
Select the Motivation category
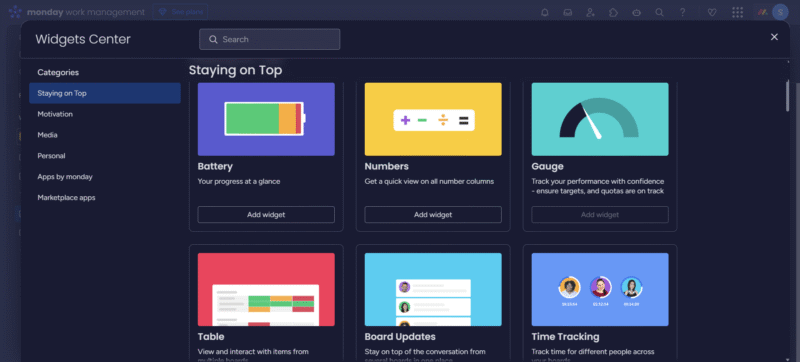(105, 114)
